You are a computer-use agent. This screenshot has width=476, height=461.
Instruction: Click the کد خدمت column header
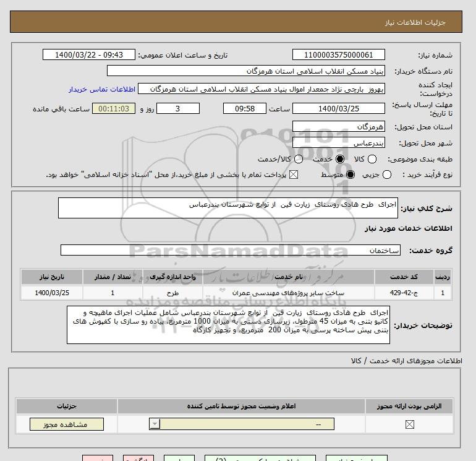pos(404,277)
